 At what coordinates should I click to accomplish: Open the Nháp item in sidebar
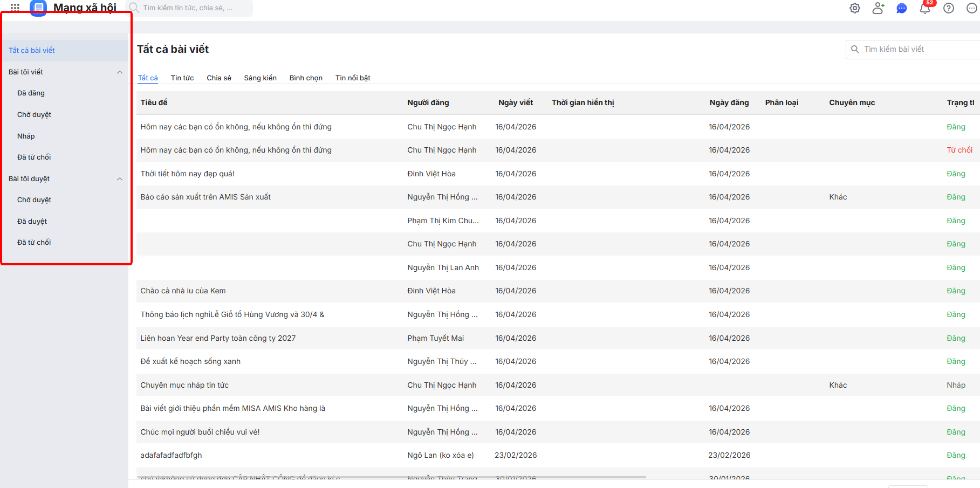[x=26, y=136]
